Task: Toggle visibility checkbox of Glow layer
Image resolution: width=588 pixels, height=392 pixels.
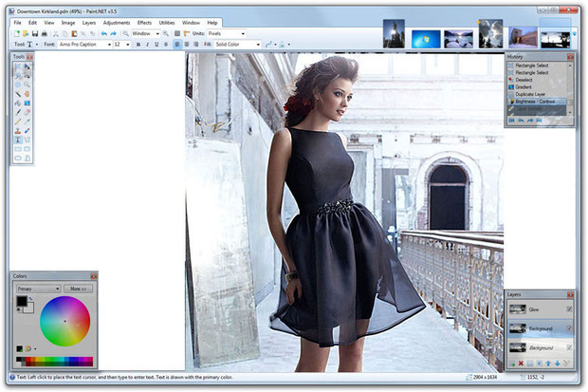Action: (x=569, y=309)
